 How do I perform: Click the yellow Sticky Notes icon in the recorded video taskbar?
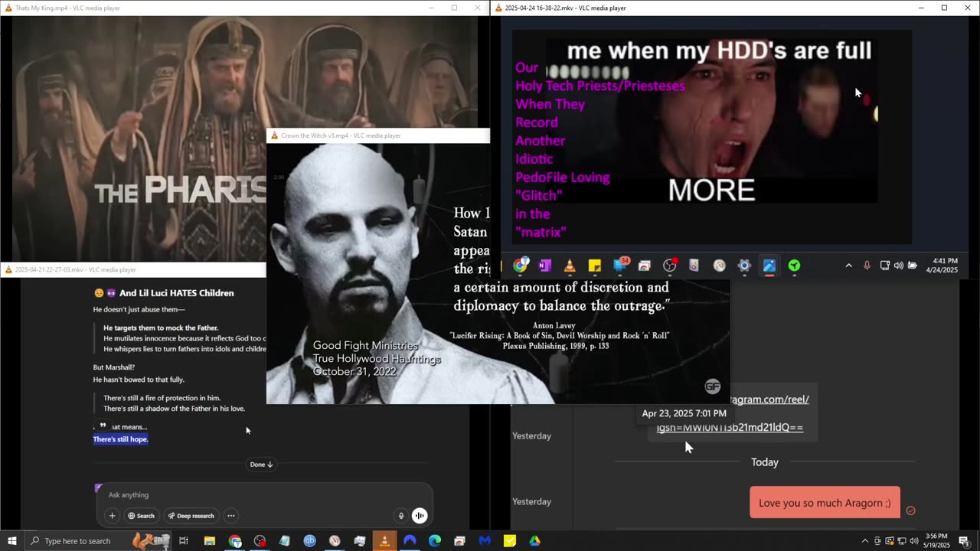(595, 266)
